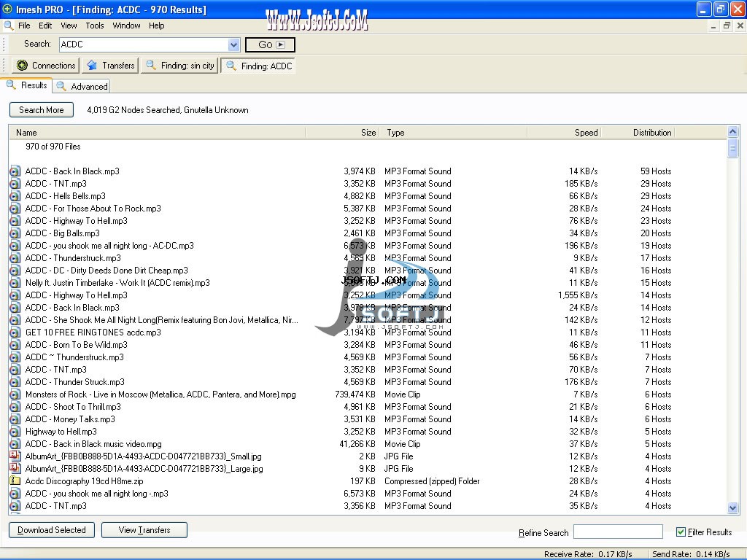
Task: Click the JPG icon for AlbumArt Small.jpg
Action: pos(15,456)
